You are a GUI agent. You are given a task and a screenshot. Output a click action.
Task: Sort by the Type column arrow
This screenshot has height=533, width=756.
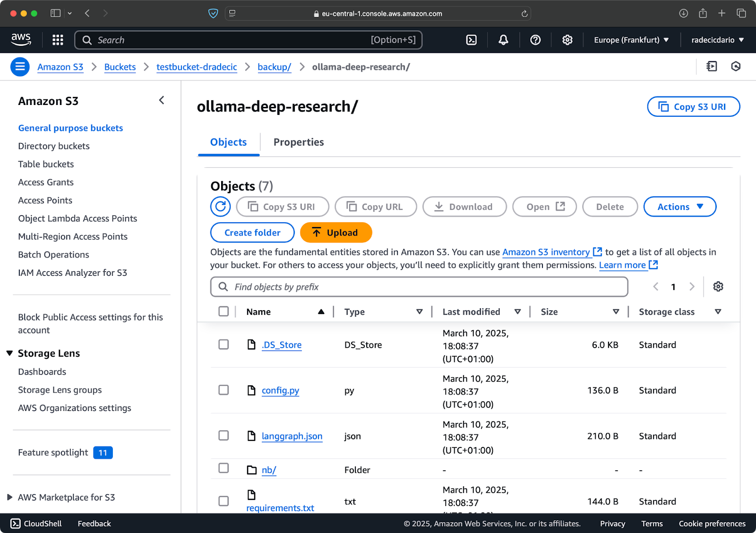420,312
